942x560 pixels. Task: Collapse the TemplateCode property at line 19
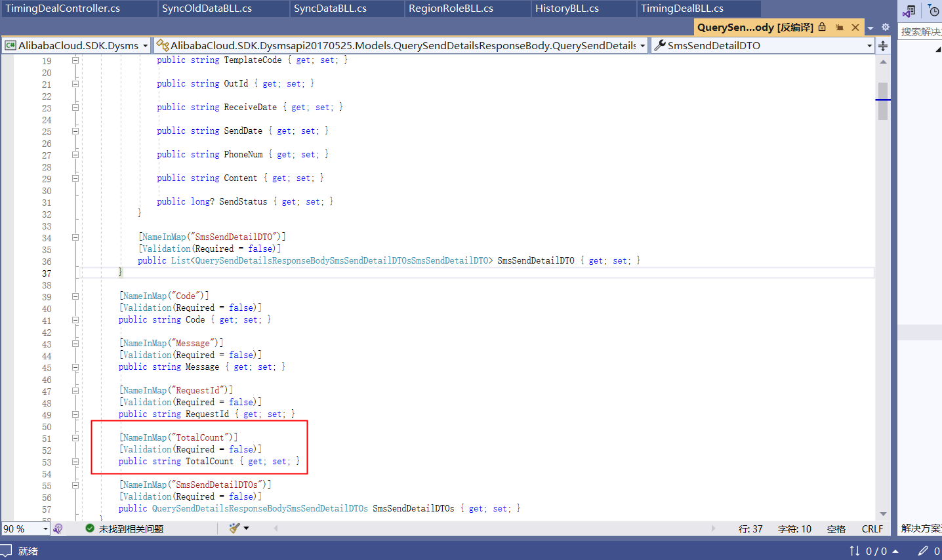coord(75,60)
